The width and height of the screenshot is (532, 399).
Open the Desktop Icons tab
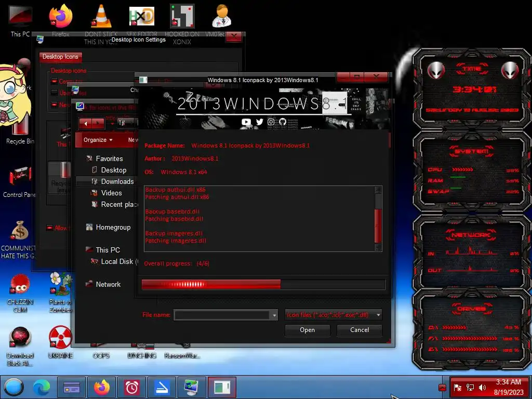tap(60, 57)
